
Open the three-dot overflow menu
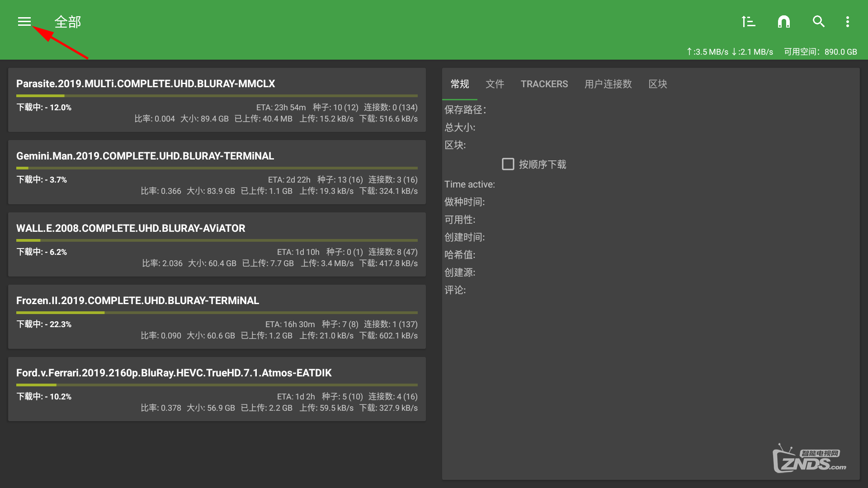click(848, 22)
